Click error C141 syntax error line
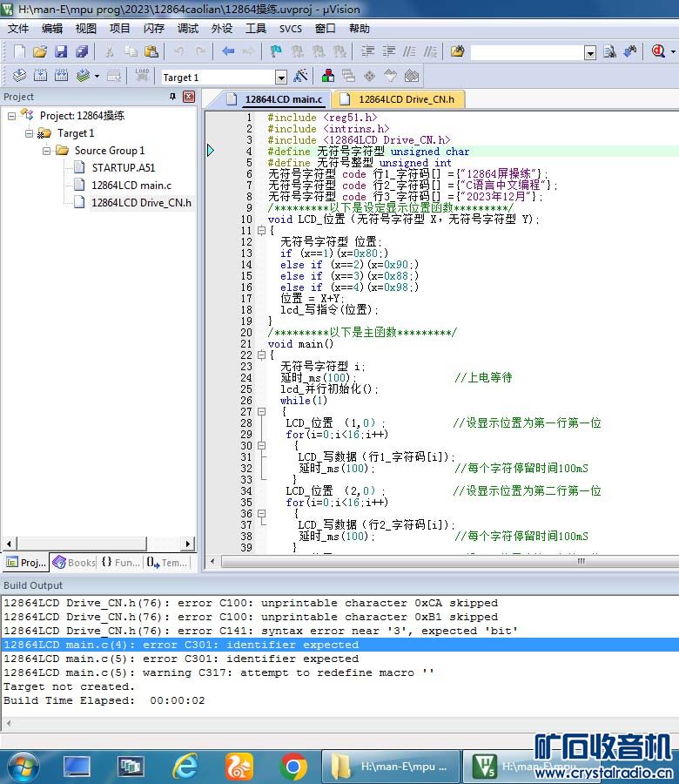The height and width of the screenshot is (784, 679). click(261, 631)
